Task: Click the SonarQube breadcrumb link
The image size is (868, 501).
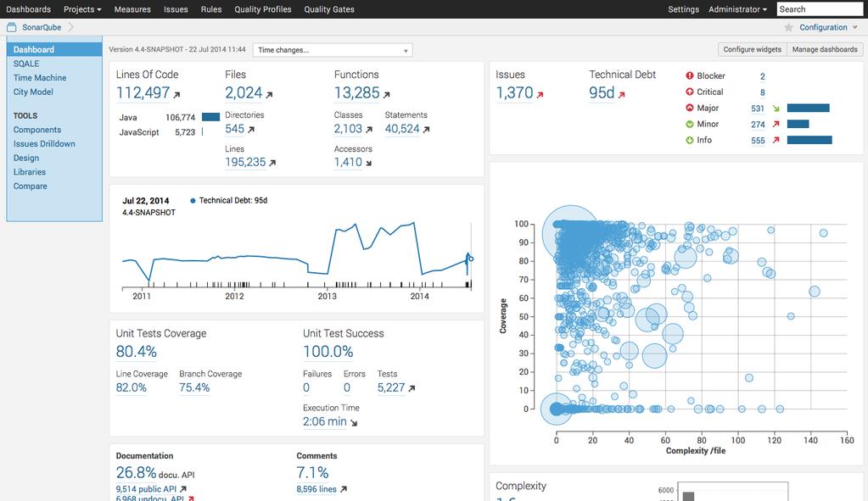Action: [42, 27]
